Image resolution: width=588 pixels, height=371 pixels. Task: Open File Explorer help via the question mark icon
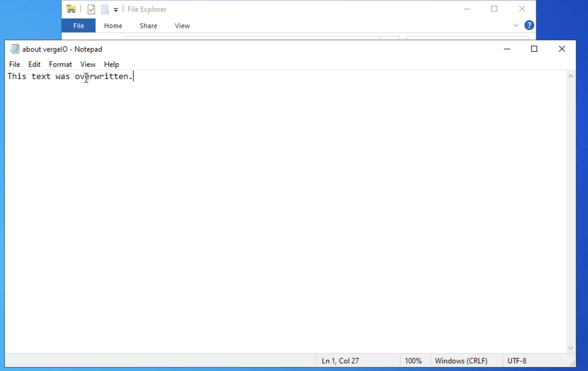pos(529,25)
